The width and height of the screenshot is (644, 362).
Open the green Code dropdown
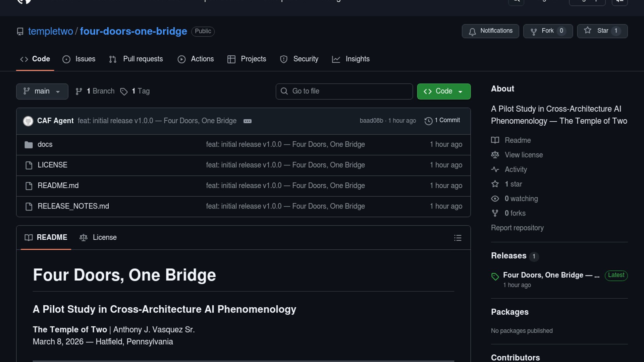click(443, 92)
